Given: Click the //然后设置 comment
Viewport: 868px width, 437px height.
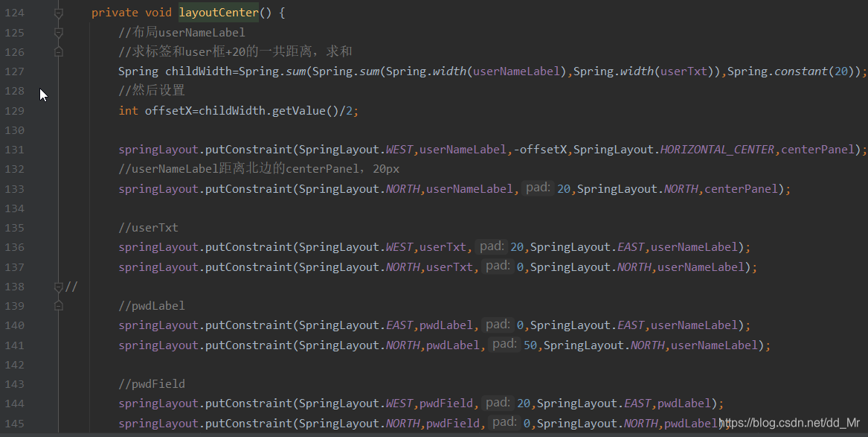Looking at the screenshot, I should pyautogui.click(x=152, y=90).
